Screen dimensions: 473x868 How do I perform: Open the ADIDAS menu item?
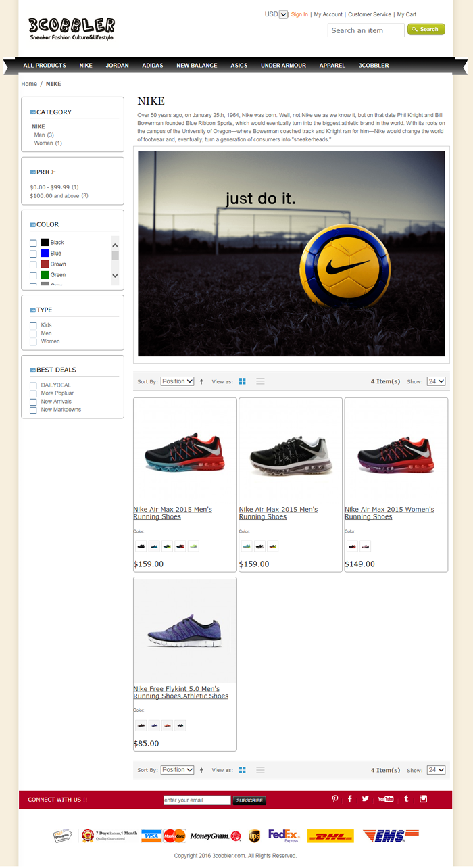pos(153,66)
